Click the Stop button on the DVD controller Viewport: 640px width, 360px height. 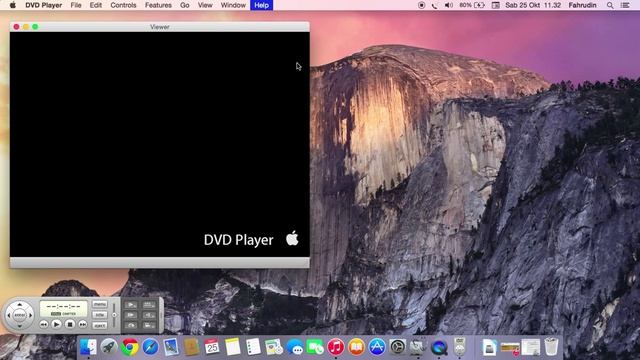[x=70, y=324]
